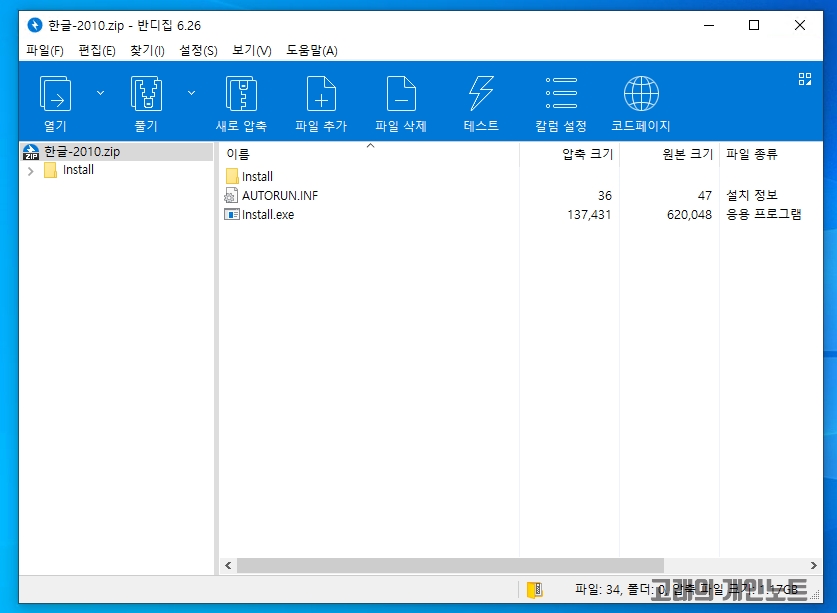Click the 풀기 (Extract) toolbar icon
The image size is (837, 613).
146,94
